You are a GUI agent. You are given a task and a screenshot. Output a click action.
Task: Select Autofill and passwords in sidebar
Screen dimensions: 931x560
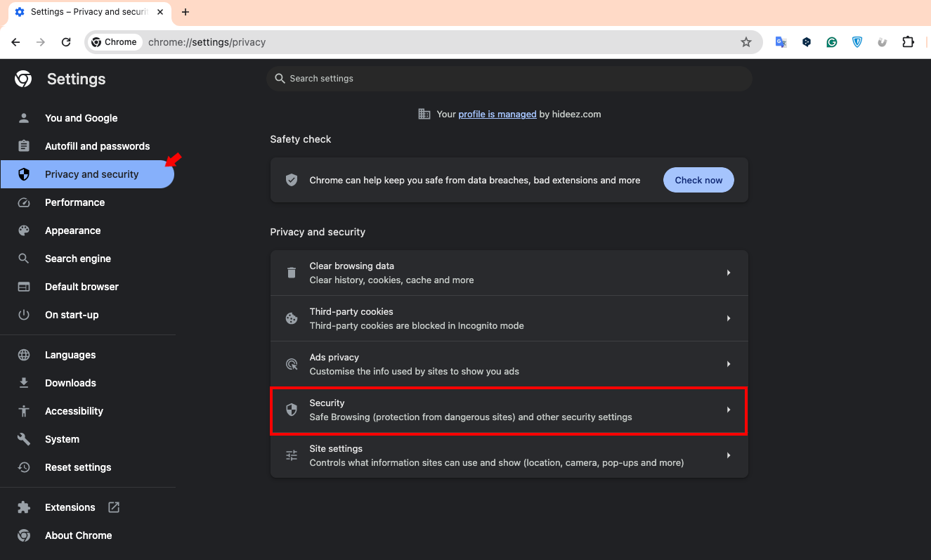(97, 146)
